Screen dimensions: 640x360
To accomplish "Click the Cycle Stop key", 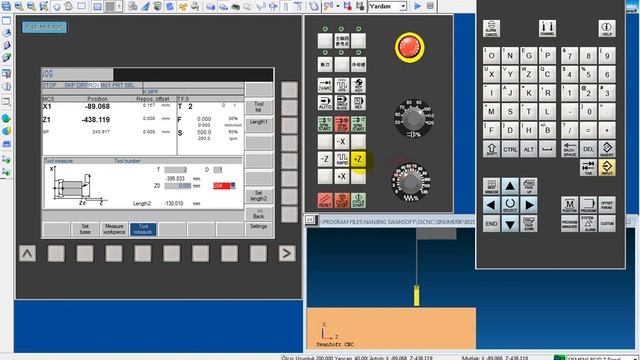I will (342, 200).
